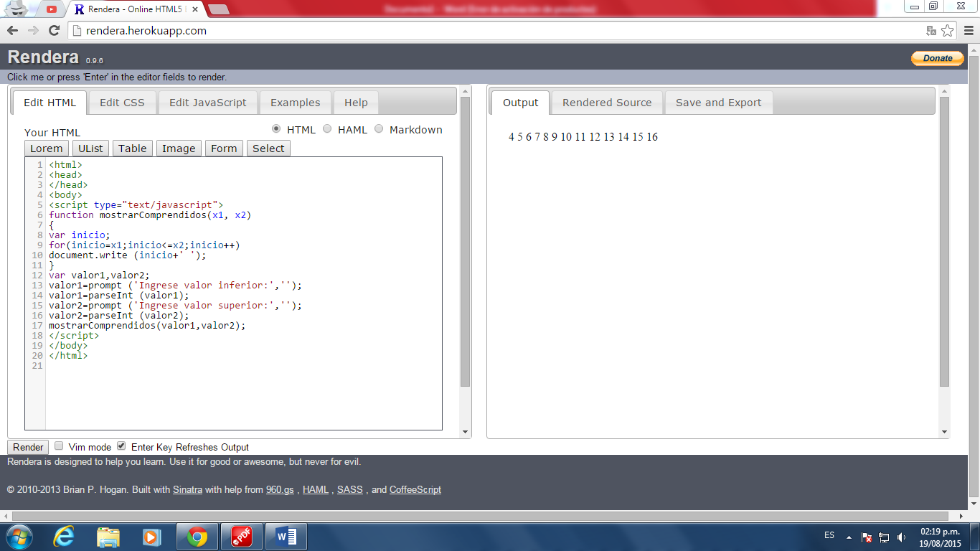
Task: Reload the page with the refresh icon
Action: pyautogui.click(x=54, y=30)
